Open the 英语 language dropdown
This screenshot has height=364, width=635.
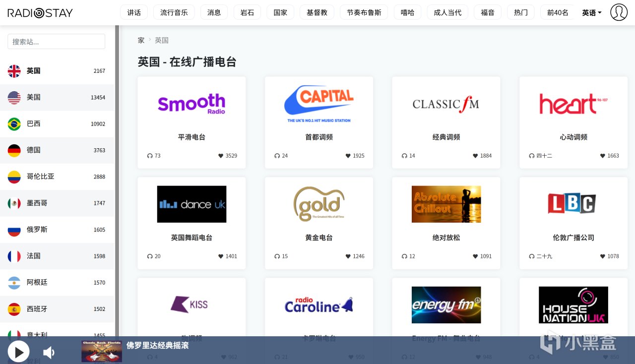[592, 12]
